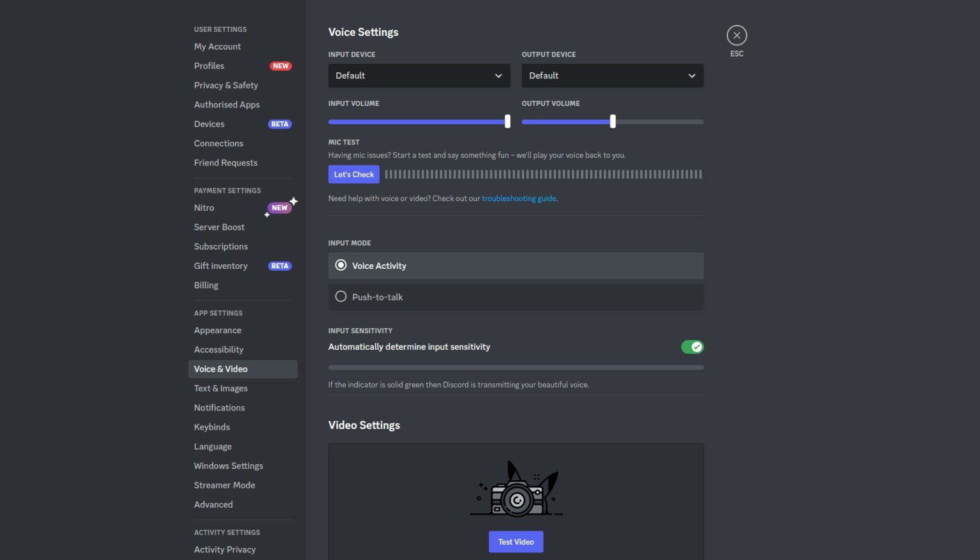Expand the Output Device chevron arrow
This screenshot has height=560, width=980.
coord(692,75)
